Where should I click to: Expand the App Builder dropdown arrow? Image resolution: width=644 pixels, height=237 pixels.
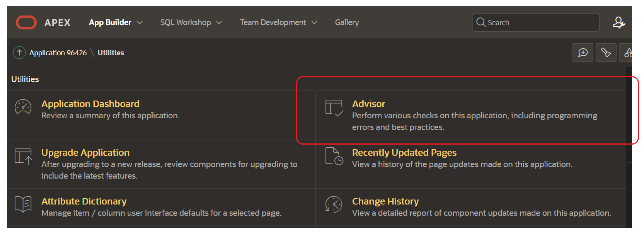[x=140, y=23]
